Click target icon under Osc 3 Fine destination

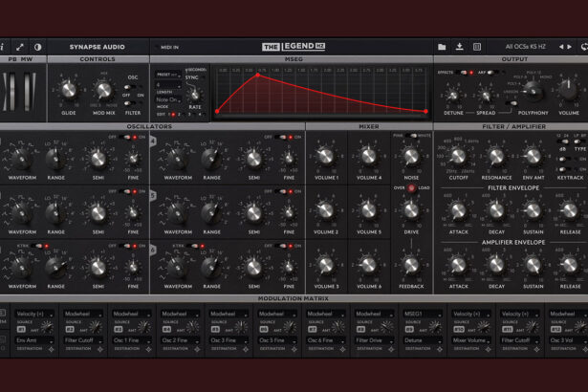coord(246,349)
